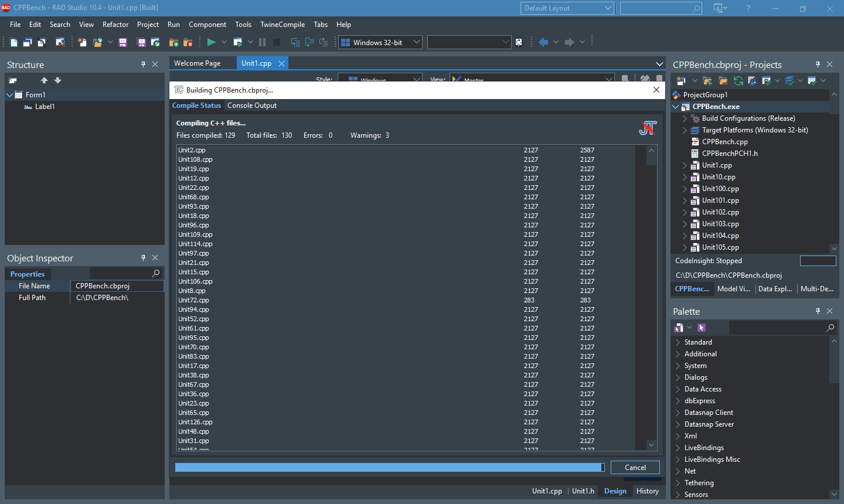844x504 pixels.
Task: Click the Open Project folder icon
Action: (97, 42)
